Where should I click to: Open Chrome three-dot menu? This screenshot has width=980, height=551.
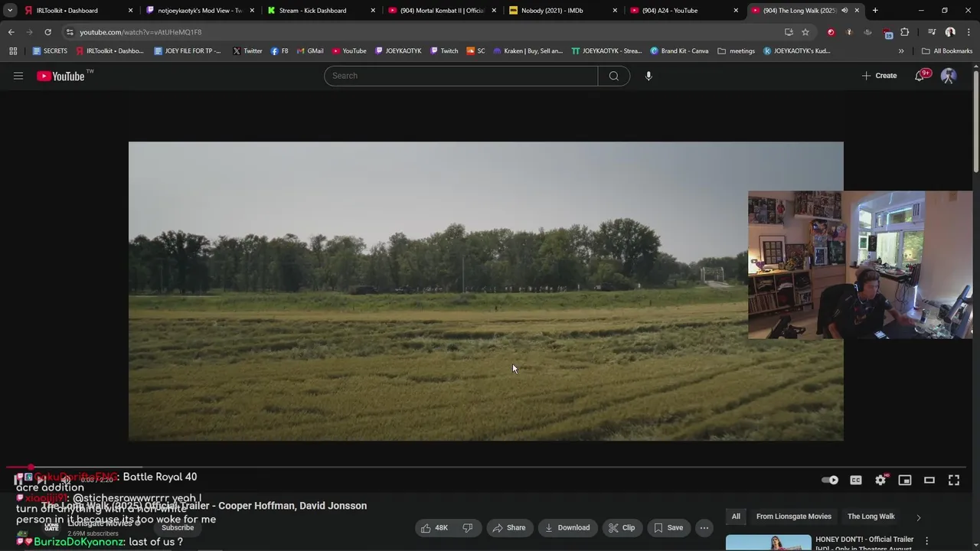point(968,32)
